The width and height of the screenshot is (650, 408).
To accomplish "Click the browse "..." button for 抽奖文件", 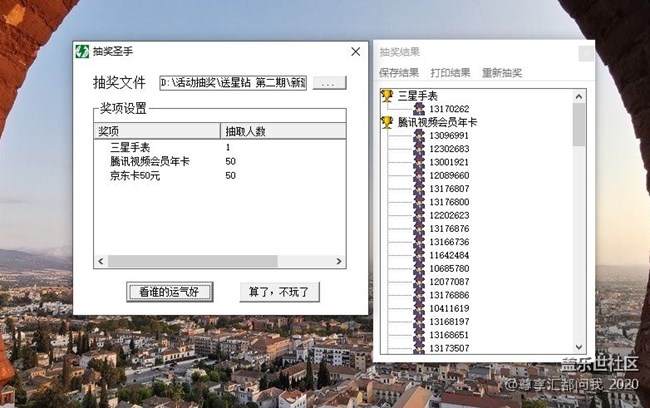I will [329, 83].
